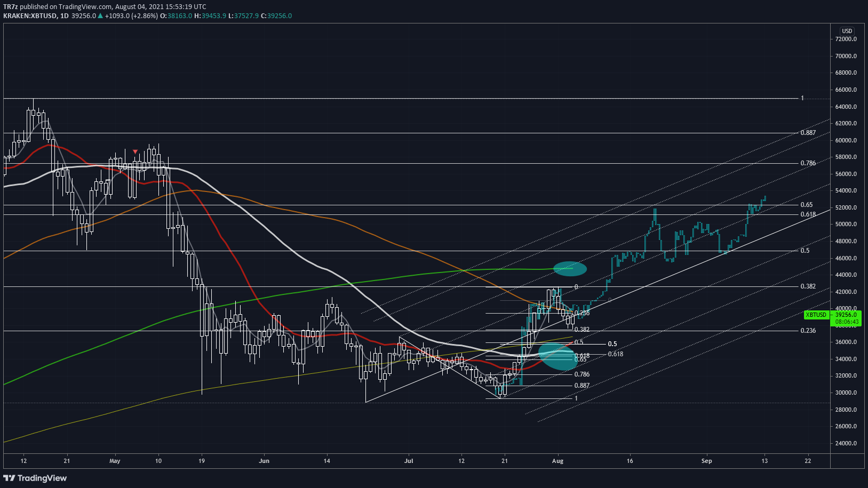Click the May label on time axis

point(115,461)
